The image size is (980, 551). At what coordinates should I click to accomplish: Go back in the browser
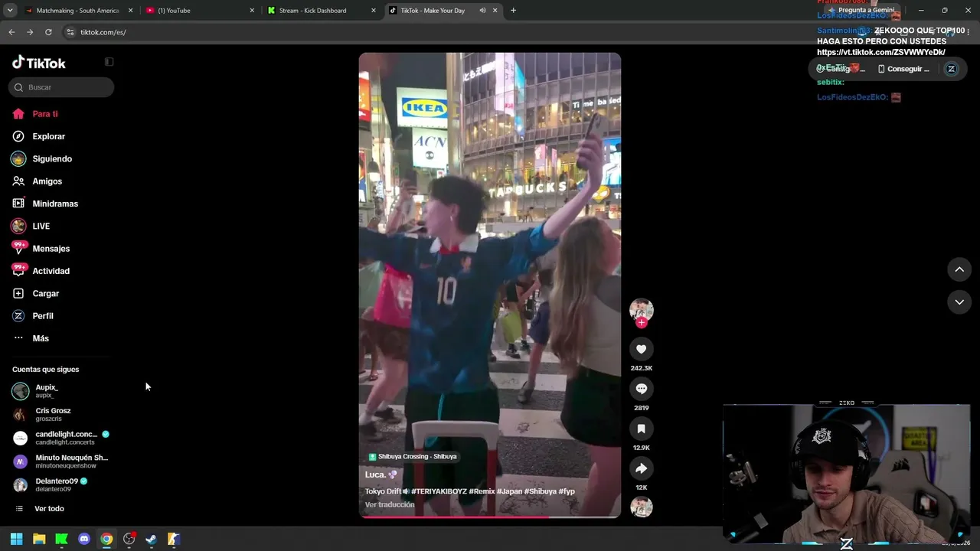tap(11, 32)
